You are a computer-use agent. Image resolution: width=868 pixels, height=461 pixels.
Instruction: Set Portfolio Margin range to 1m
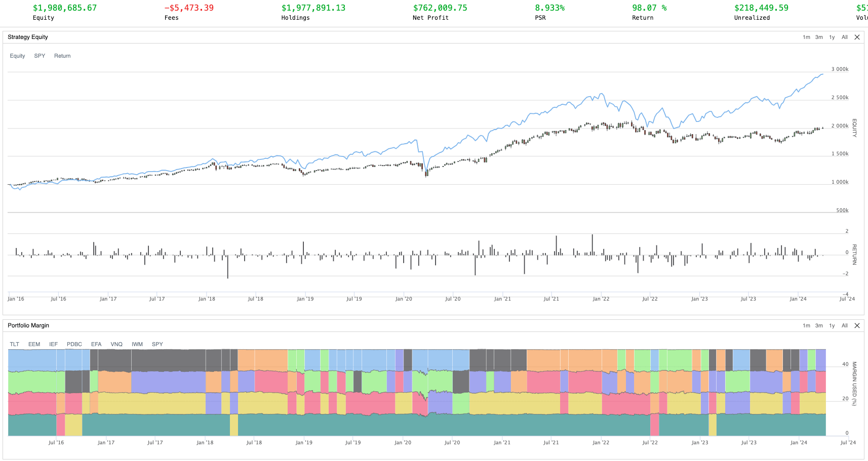(x=806, y=325)
